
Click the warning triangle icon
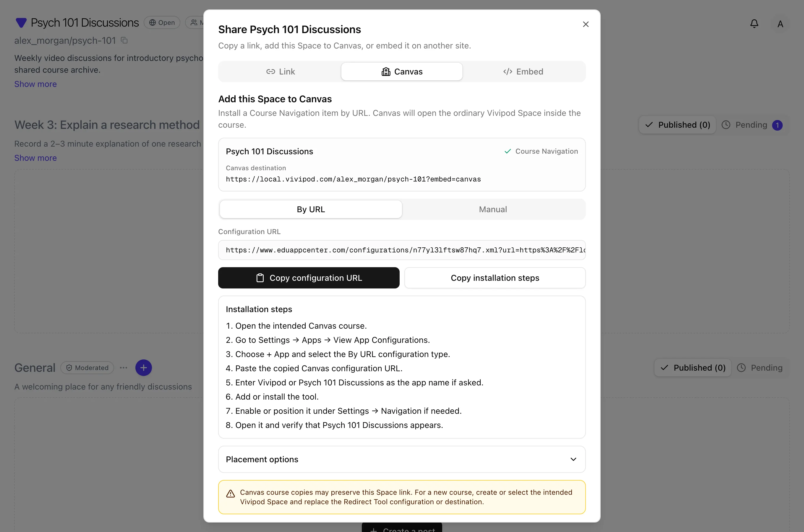point(230,494)
